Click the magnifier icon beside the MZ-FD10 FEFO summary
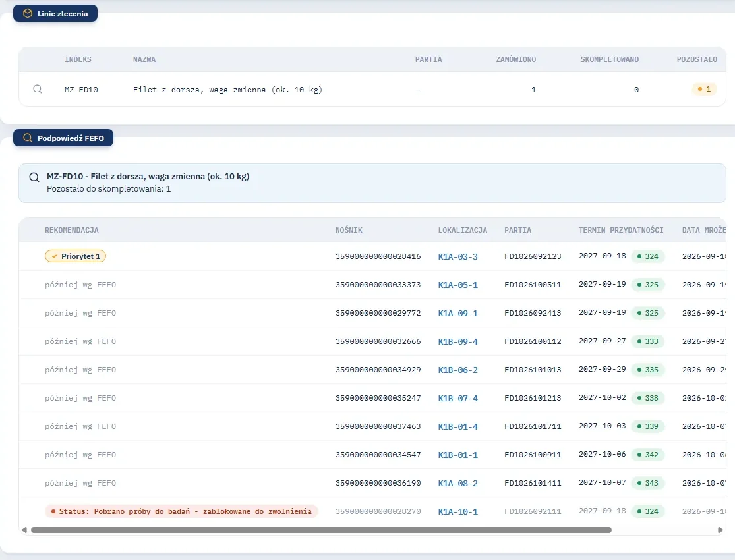The height and width of the screenshot is (560, 735). (34, 177)
